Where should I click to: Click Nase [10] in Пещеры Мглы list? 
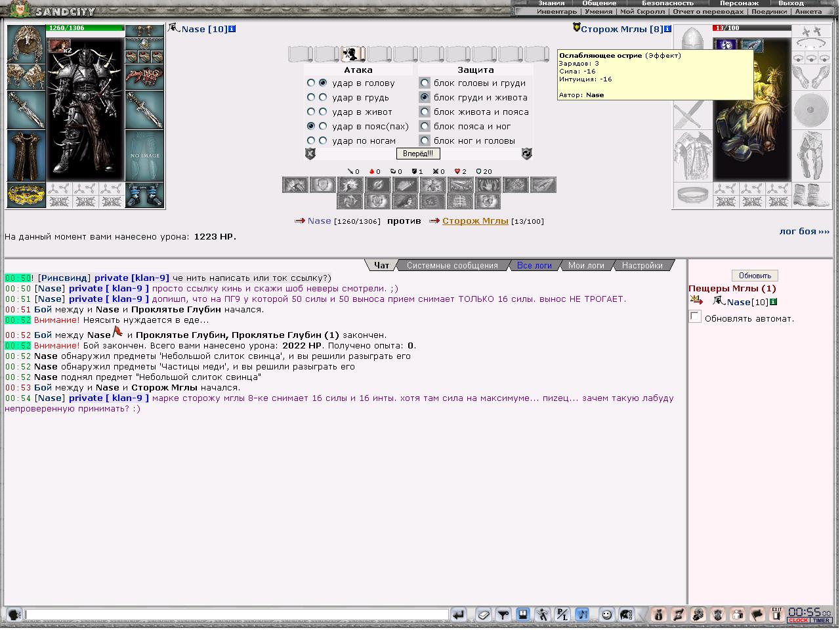747,302
